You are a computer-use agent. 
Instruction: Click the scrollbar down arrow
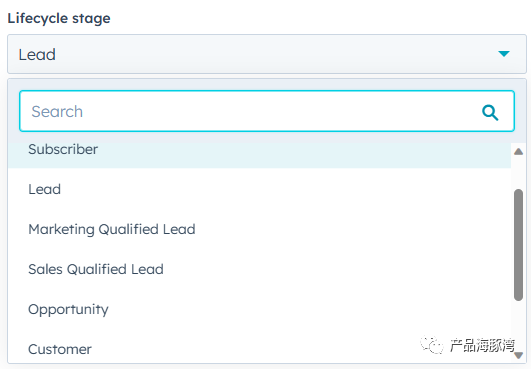tap(518, 355)
